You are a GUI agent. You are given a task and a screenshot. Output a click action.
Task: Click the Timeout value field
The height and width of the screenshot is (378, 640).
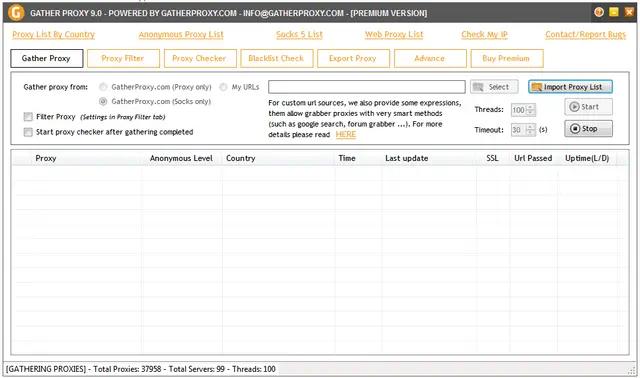point(518,130)
